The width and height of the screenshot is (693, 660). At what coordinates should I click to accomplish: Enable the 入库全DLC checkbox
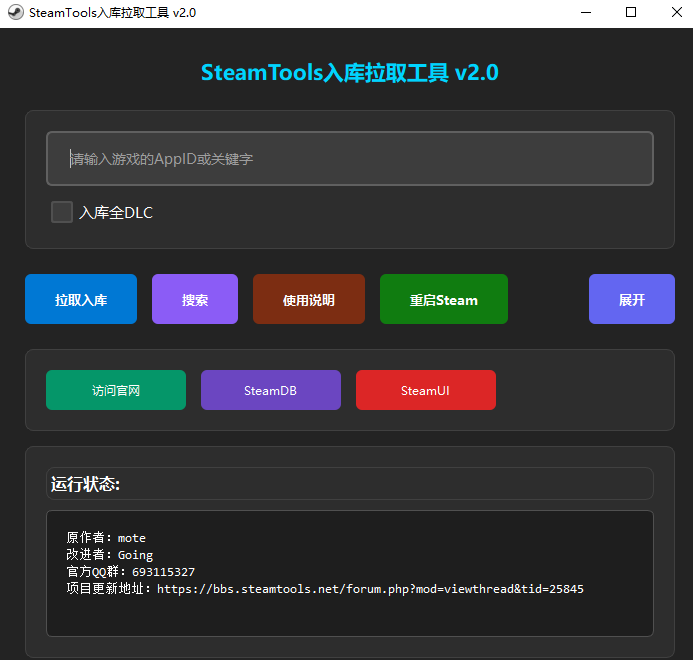(x=62, y=212)
